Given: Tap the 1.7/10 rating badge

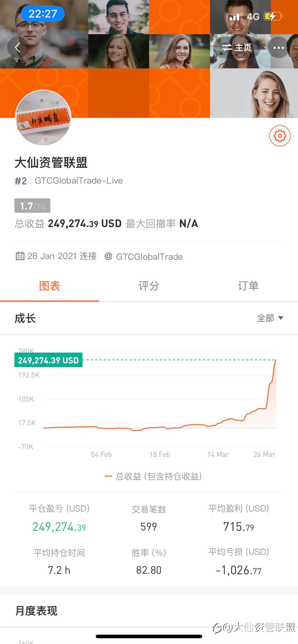Looking at the screenshot, I should pos(32,206).
